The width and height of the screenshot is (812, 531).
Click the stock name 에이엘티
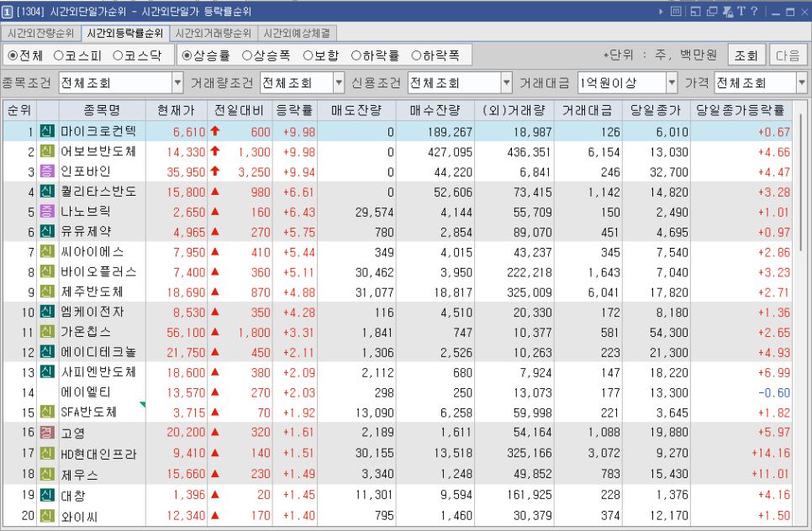[x=86, y=392]
